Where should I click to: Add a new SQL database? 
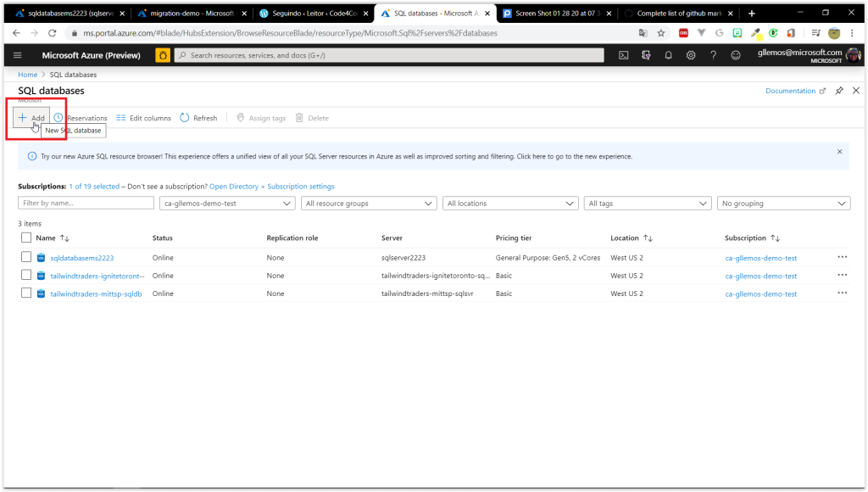(31, 118)
